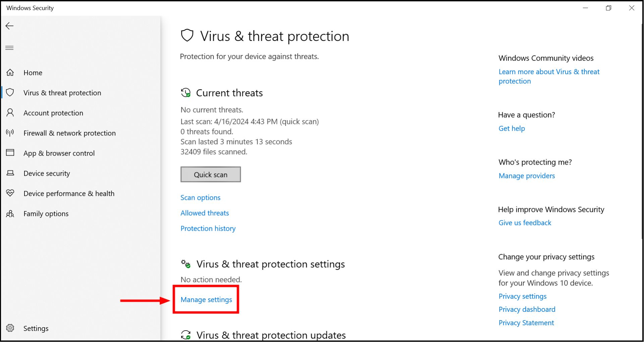
Task: Select Virus & threat protection in the sidebar
Action: [x=62, y=93]
